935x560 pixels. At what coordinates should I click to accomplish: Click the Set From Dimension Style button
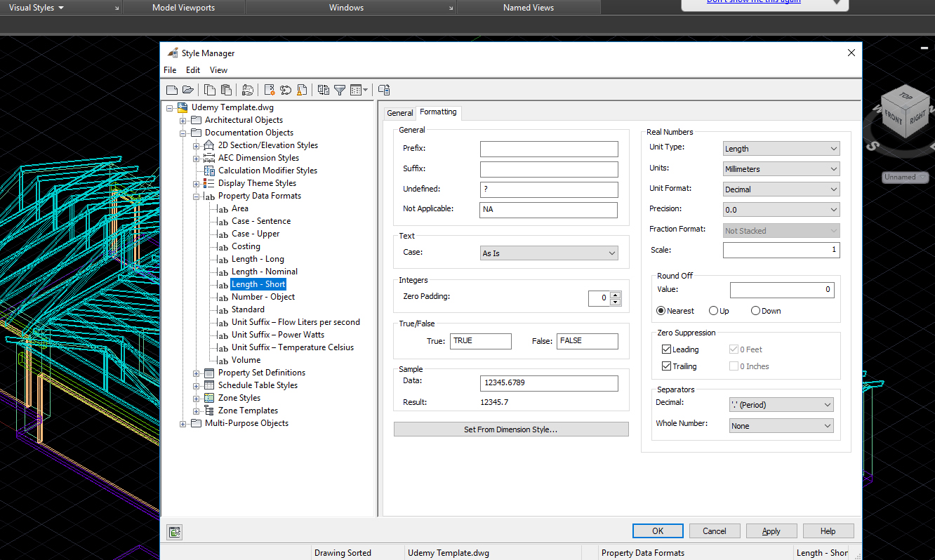click(511, 429)
